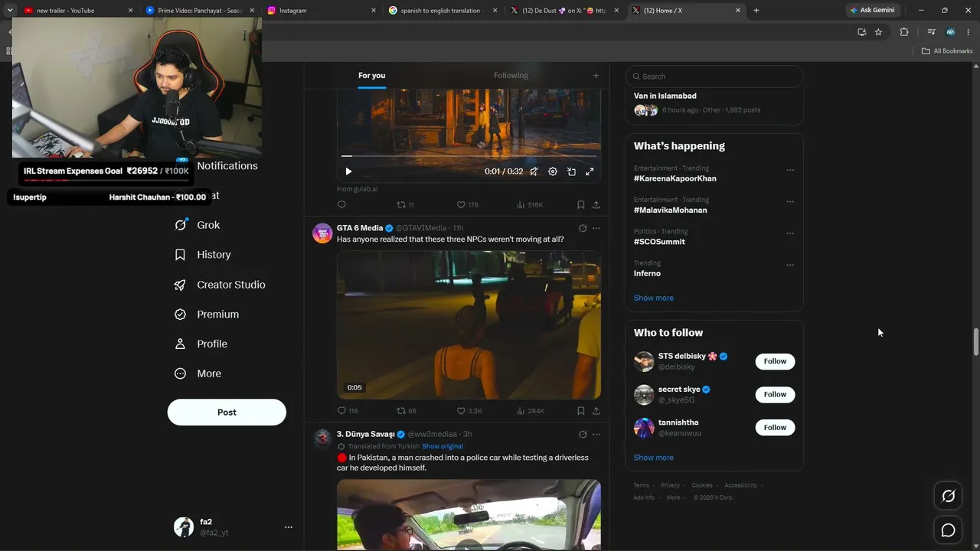Open video settings gear in the player

pos(553,171)
